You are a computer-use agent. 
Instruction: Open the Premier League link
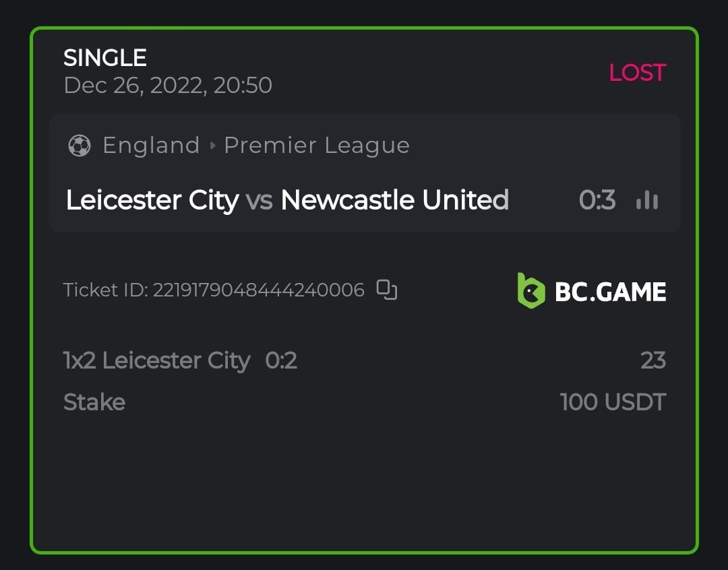click(316, 146)
